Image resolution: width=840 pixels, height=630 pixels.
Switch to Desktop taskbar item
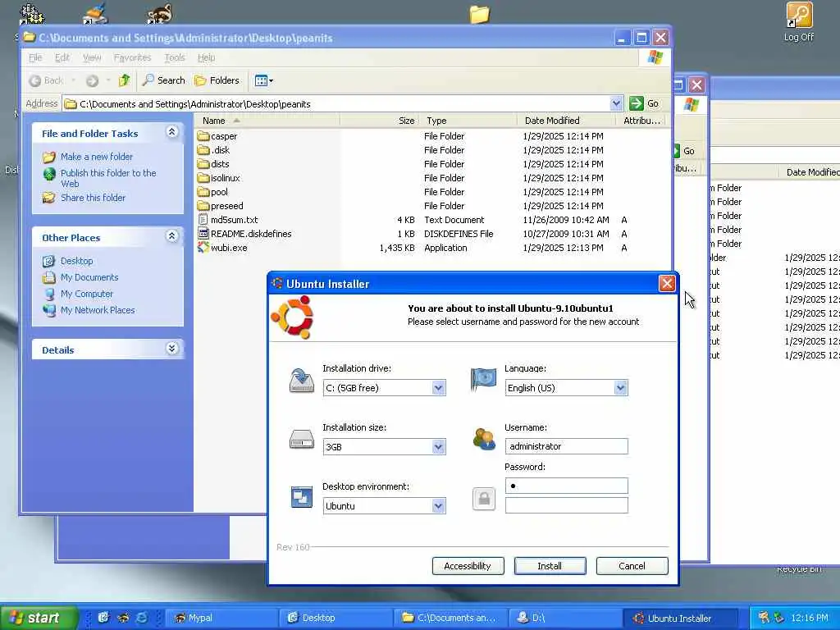pyautogui.click(x=335, y=618)
